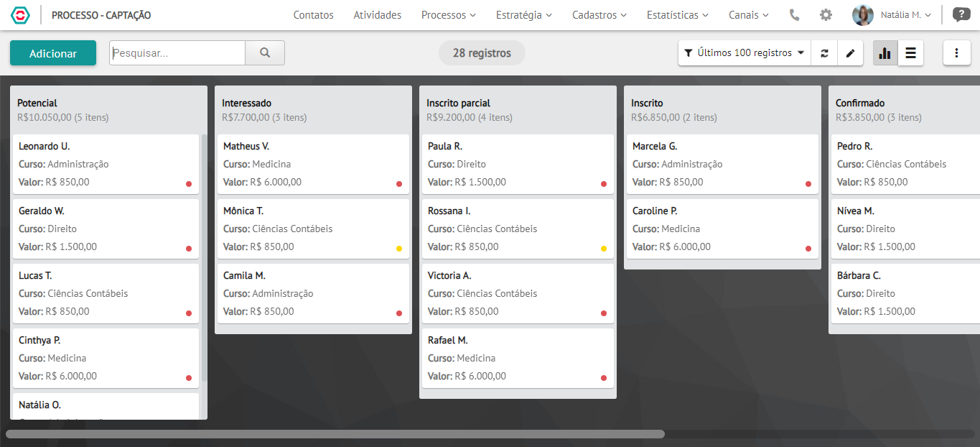The image size is (980, 447).
Task: Open settings gear icon
Action: point(826,14)
